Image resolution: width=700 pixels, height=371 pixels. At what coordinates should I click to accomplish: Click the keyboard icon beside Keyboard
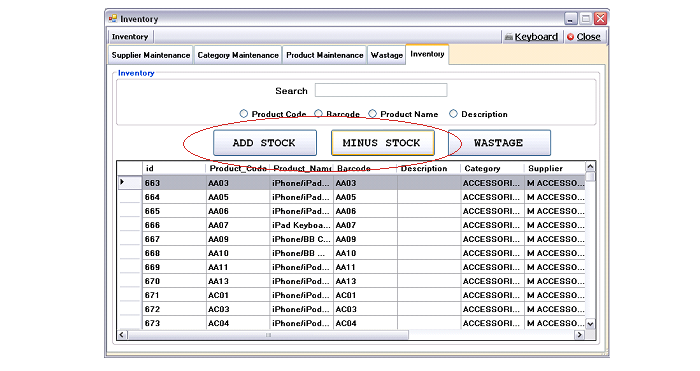point(508,37)
